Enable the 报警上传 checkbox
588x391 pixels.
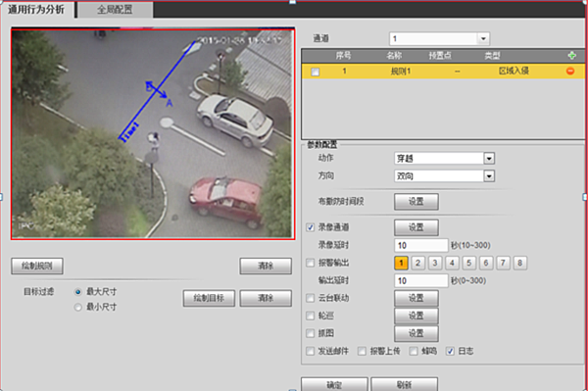pos(362,351)
